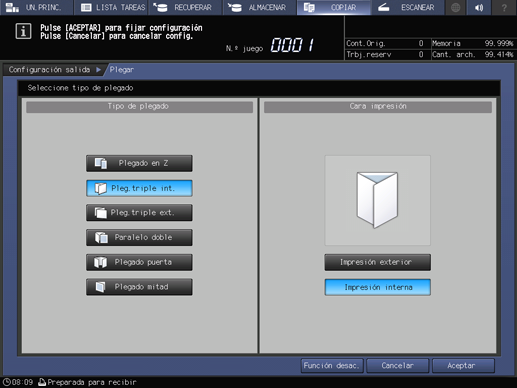
Task: Click the 08:09 time display
Action: tap(23, 382)
